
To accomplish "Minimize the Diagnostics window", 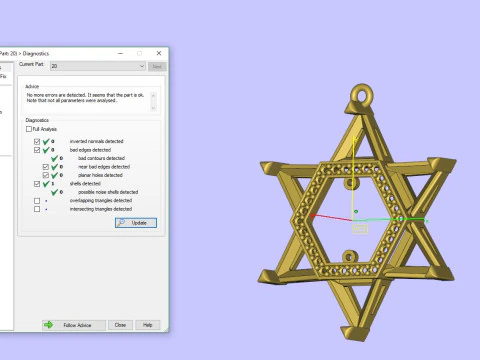I will [121, 53].
